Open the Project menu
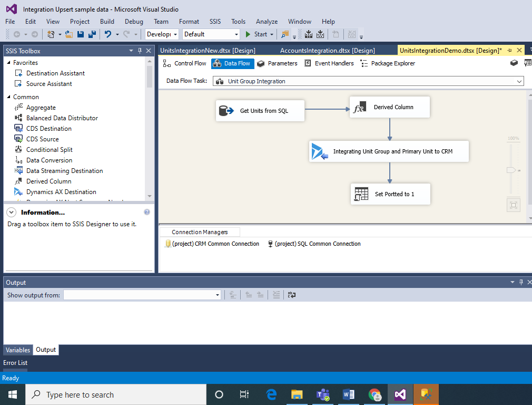This screenshot has width=532, height=405. click(80, 22)
